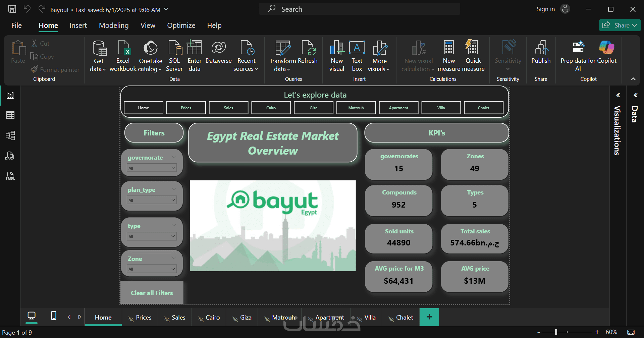644x338 pixels.
Task: Create a Quick measure
Action: point(473,56)
